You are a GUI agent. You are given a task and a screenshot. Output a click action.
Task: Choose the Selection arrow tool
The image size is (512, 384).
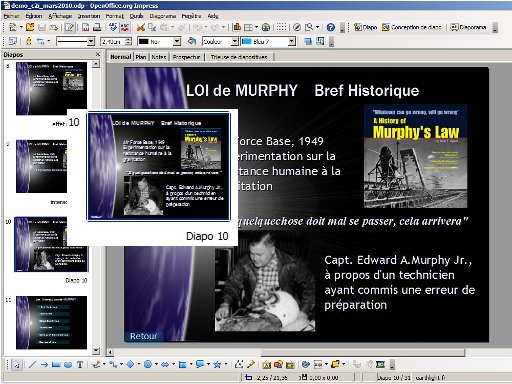16,365
